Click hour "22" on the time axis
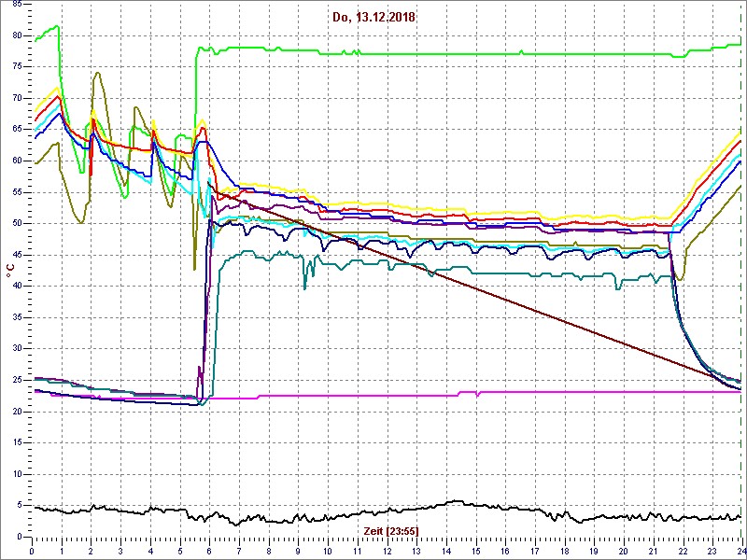 (683, 550)
